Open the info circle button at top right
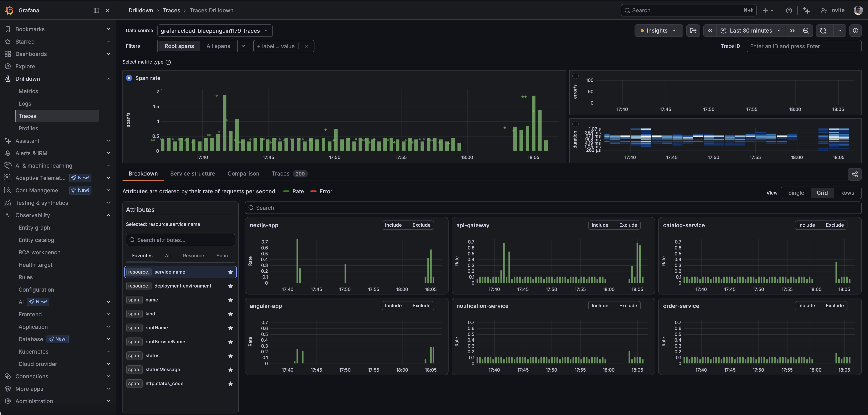Image resolution: width=868 pixels, height=415 pixels. (x=856, y=31)
